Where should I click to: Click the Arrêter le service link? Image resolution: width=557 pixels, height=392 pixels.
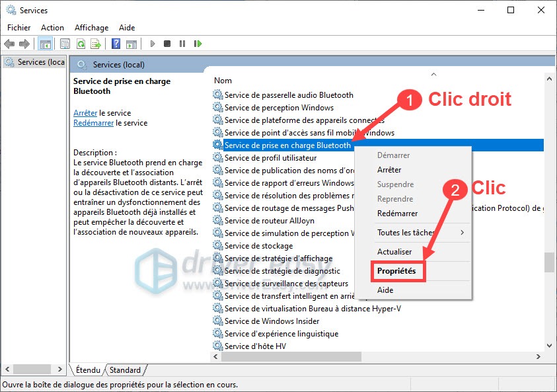(x=85, y=113)
